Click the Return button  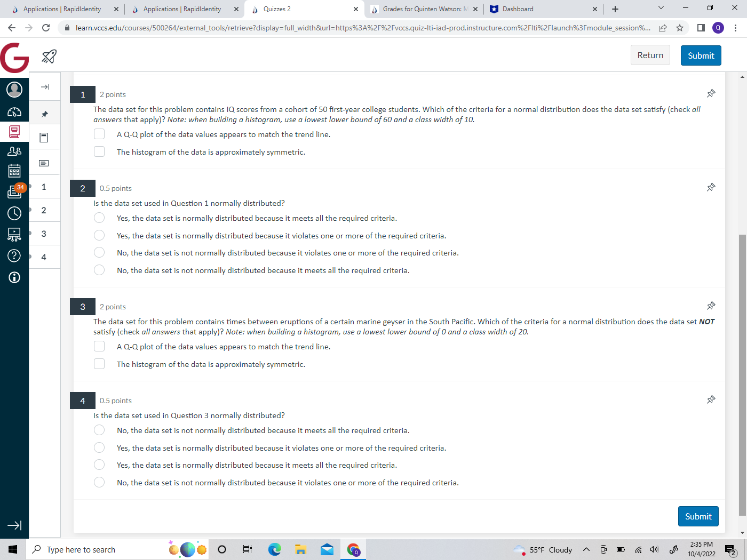click(x=650, y=55)
